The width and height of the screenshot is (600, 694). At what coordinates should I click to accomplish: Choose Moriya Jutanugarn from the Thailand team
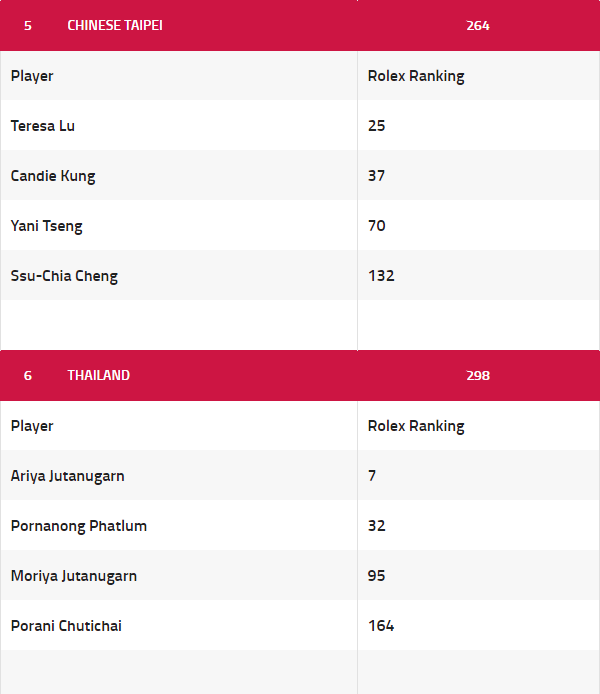(x=74, y=576)
